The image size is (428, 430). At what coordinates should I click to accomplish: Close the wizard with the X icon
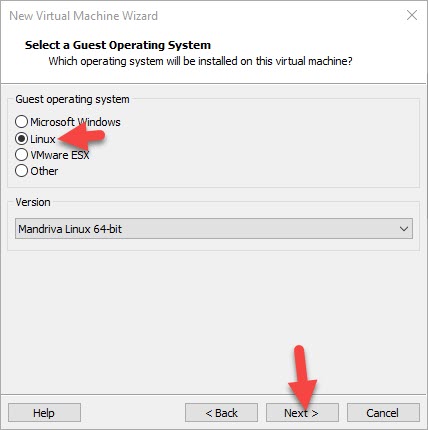[412, 15]
